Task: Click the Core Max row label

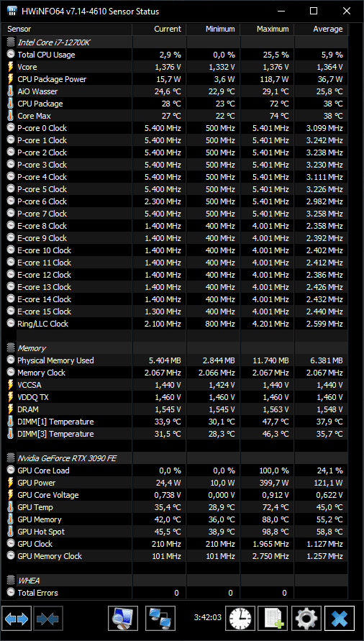Action: 35,116
